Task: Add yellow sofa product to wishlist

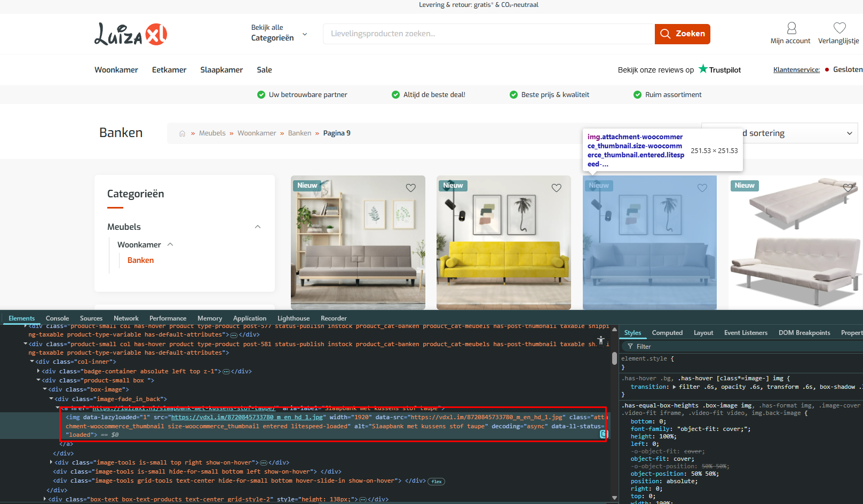Action: [x=557, y=188]
